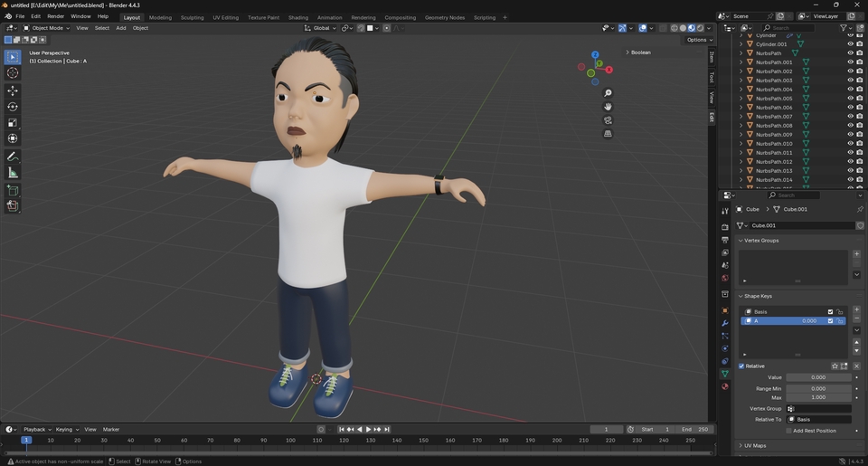This screenshot has width=868, height=466.
Task: Pick the Measure tool
Action: pyautogui.click(x=13, y=172)
